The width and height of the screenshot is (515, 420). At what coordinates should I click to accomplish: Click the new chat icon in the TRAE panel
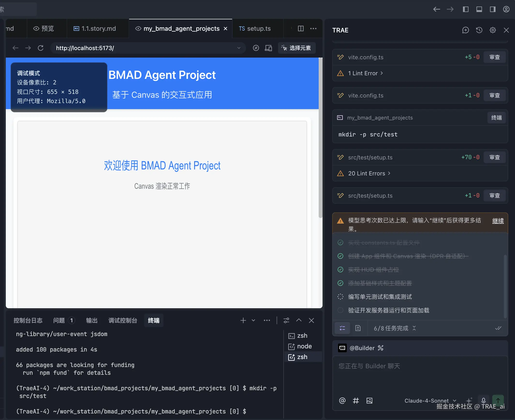(x=465, y=30)
